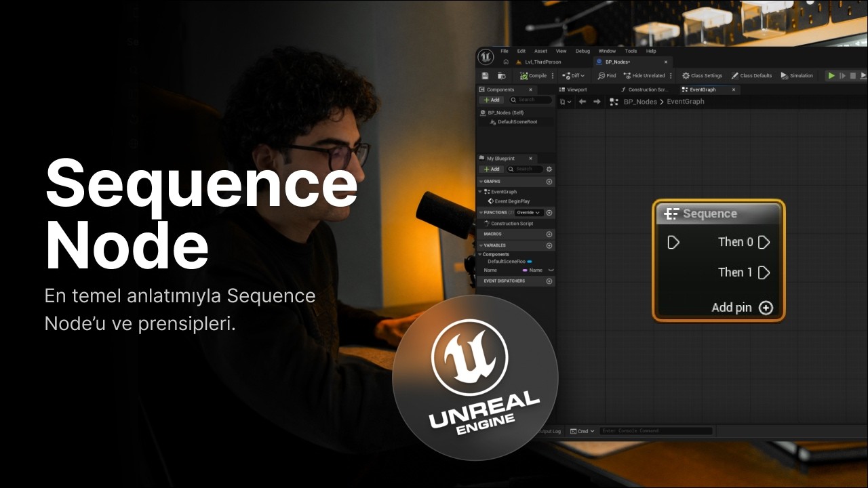Open Hide Unrelated options three-dot menu
This screenshot has width=868, height=488.
pyautogui.click(x=671, y=76)
